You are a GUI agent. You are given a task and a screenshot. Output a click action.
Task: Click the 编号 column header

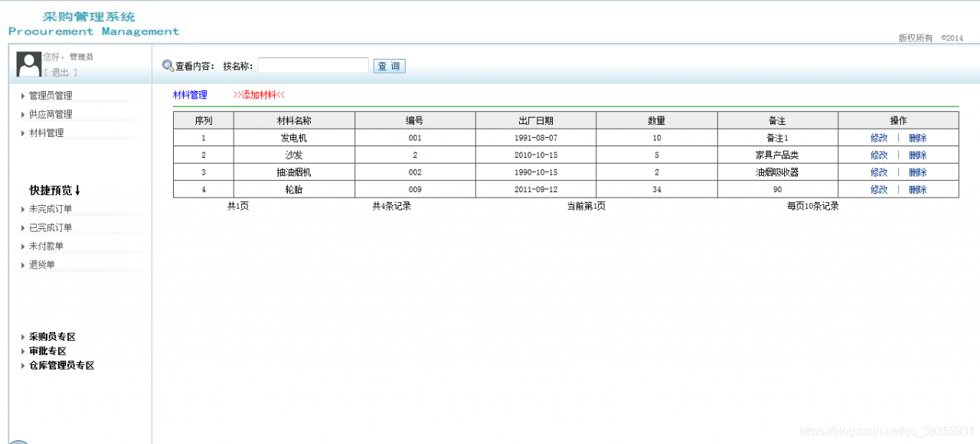tap(415, 120)
